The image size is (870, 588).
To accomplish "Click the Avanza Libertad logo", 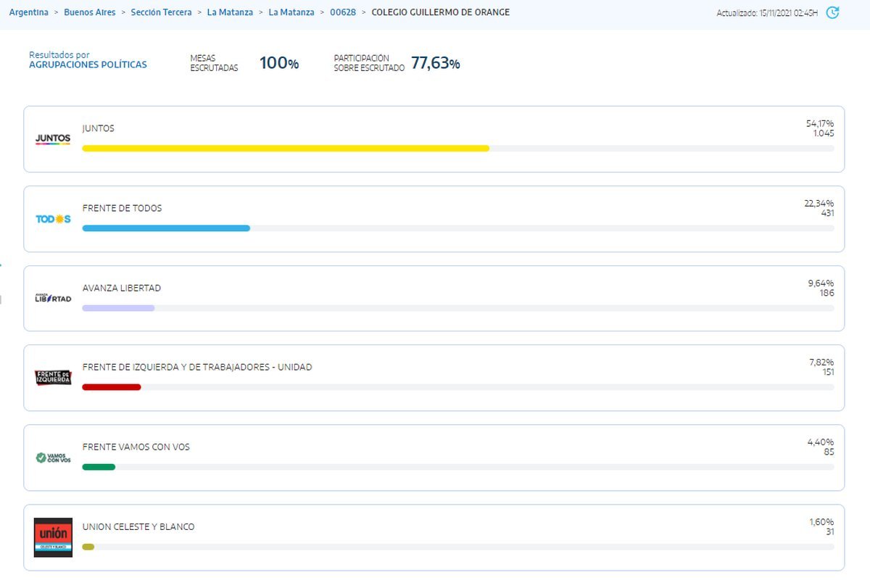I will 53,298.
